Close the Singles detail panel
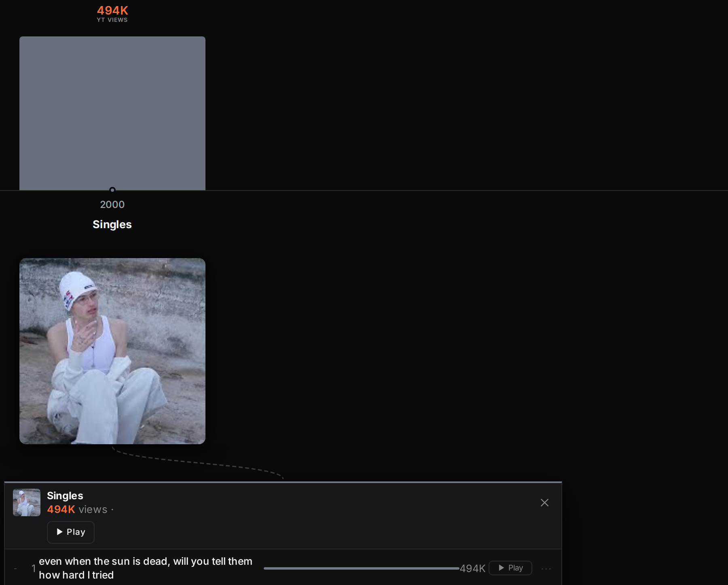This screenshot has width=728, height=585. [544, 502]
